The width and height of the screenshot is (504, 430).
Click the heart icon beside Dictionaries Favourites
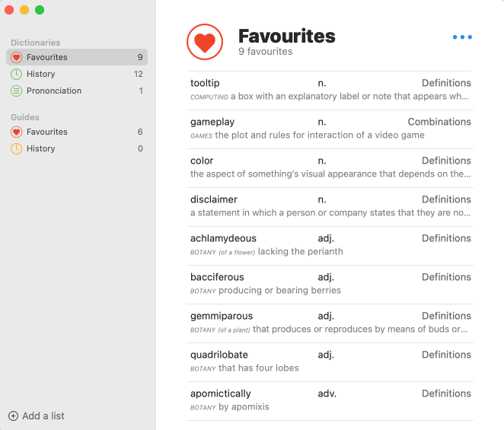tap(17, 57)
